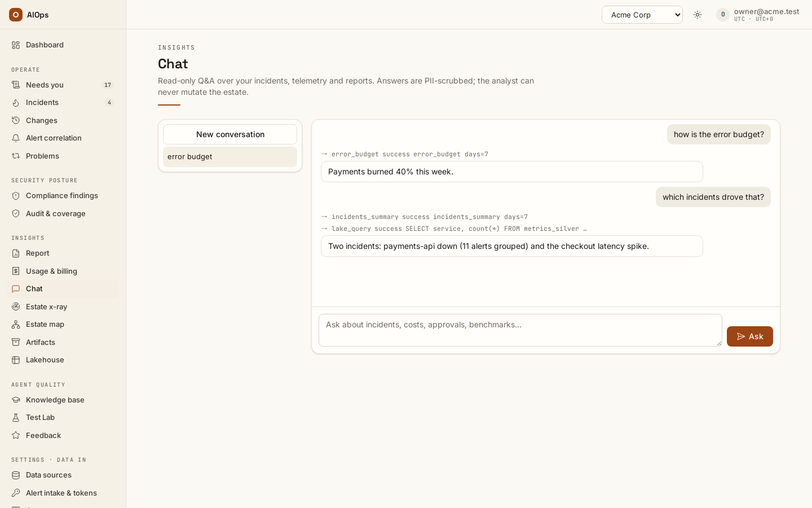This screenshot has width=812, height=508.
Task: Toggle the light/dark theme sun icon
Action: 698,15
